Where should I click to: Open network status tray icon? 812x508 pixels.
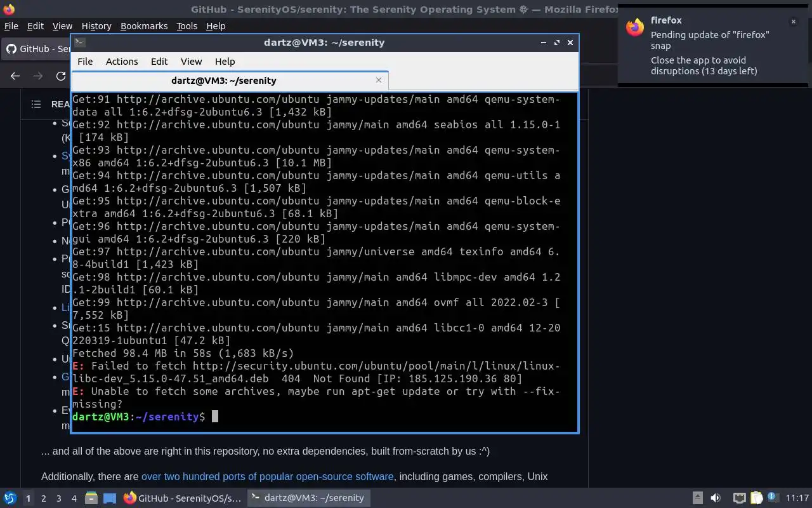coord(739,498)
